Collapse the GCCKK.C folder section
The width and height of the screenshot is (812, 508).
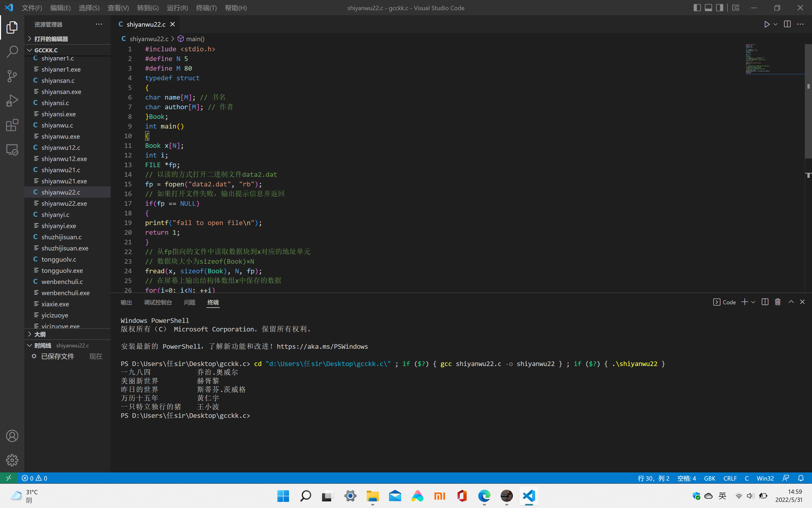pyautogui.click(x=67, y=50)
